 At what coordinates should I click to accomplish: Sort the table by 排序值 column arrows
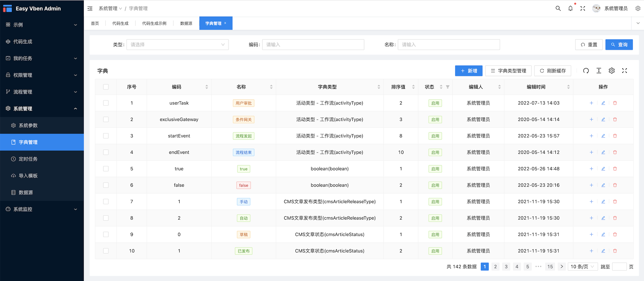[413, 87]
